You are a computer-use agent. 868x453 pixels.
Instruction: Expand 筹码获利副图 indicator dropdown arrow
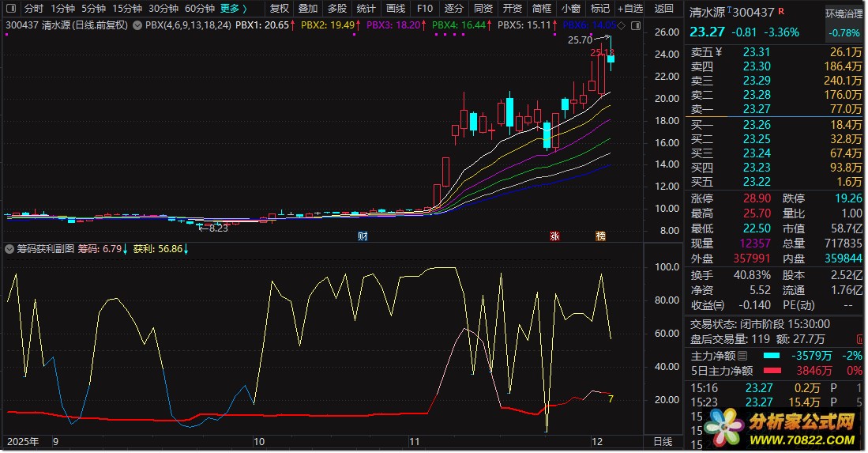(x=9, y=249)
